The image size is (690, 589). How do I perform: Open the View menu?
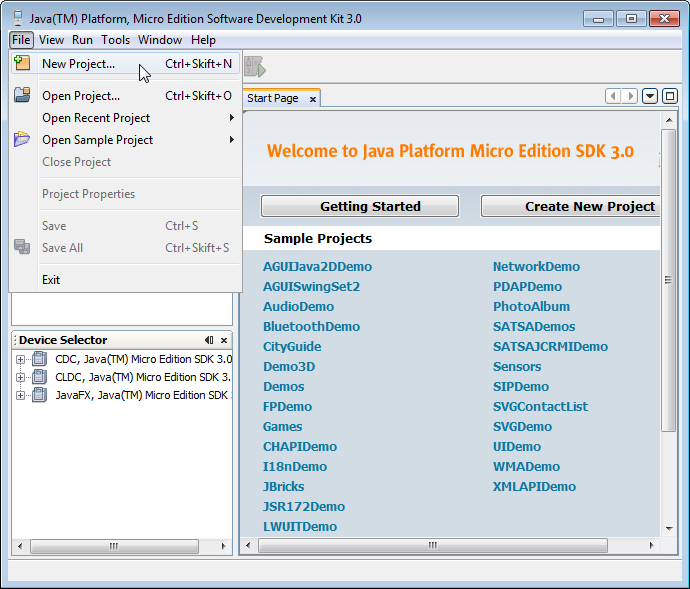coord(51,40)
